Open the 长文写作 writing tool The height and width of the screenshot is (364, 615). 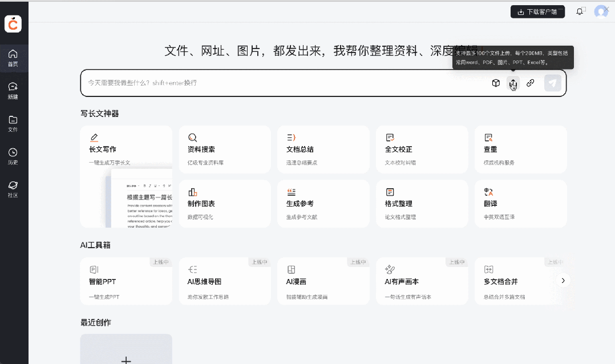click(x=126, y=149)
